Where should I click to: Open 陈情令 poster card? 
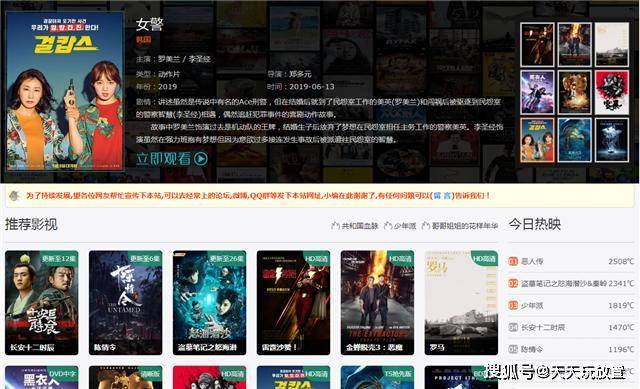(125, 302)
